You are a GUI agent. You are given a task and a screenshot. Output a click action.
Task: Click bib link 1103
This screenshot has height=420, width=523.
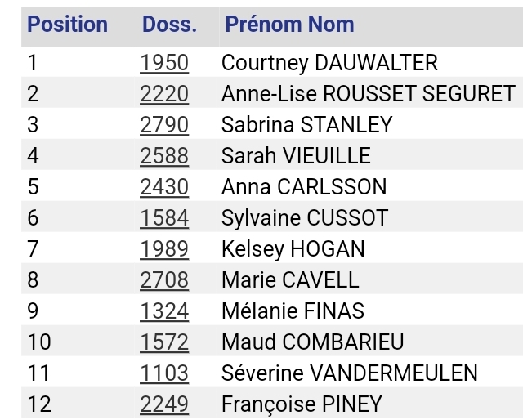(164, 373)
